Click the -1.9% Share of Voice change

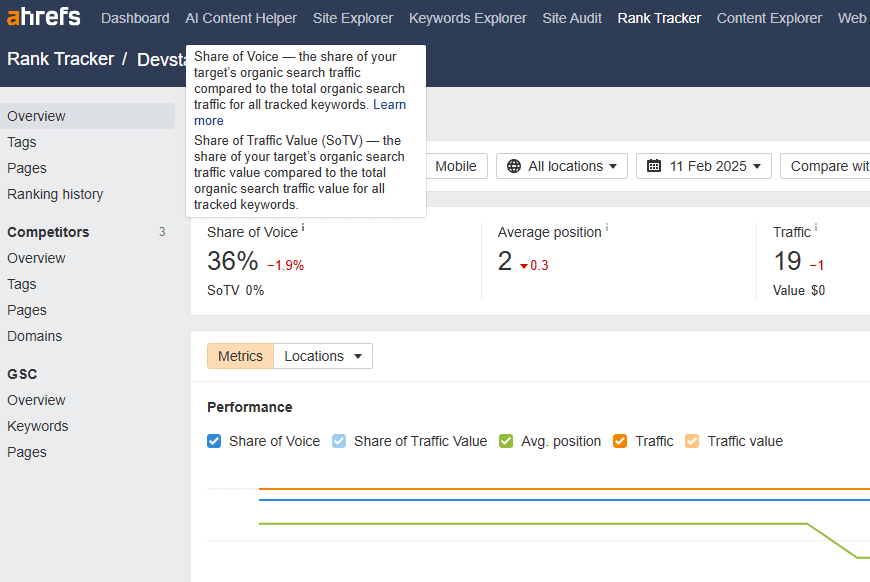tap(286, 265)
